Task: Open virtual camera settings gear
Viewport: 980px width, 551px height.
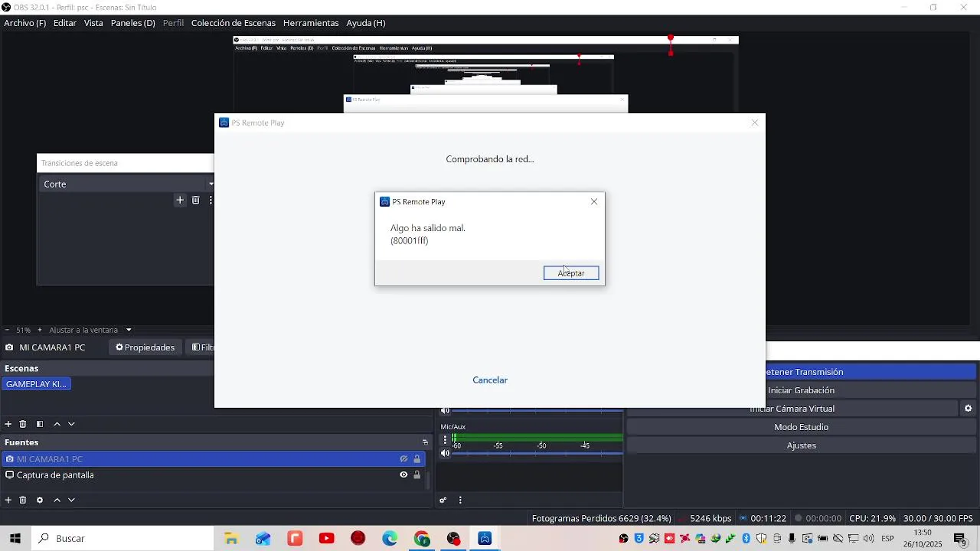Action: pyautogui.click(x=968, y=409)
